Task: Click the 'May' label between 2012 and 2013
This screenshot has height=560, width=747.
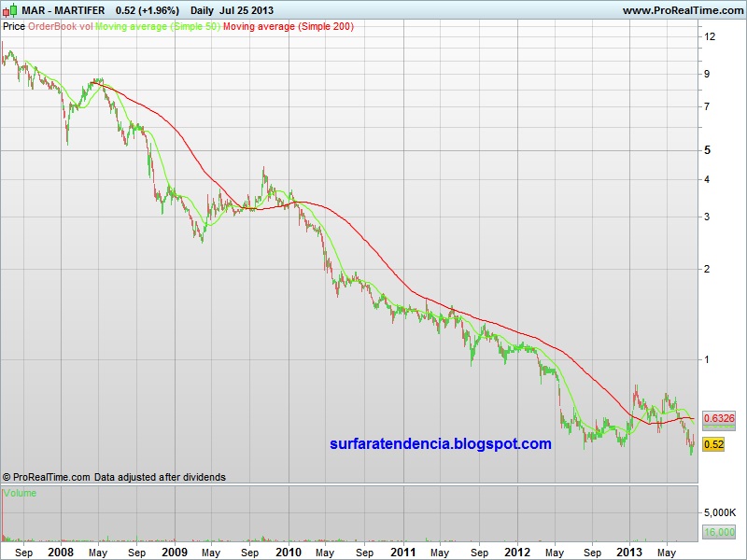Action: click(x=555, y=553)
